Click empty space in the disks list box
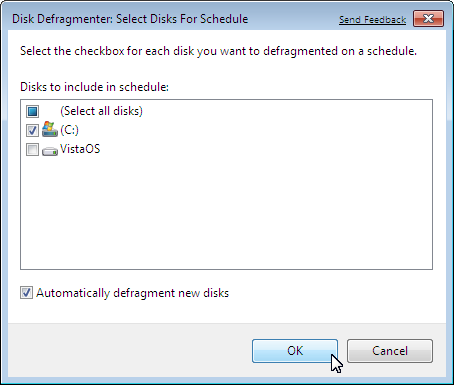Image resolution: width=454 pixels, height=385 pixels. pyautogui.click(x=227, y=213)
